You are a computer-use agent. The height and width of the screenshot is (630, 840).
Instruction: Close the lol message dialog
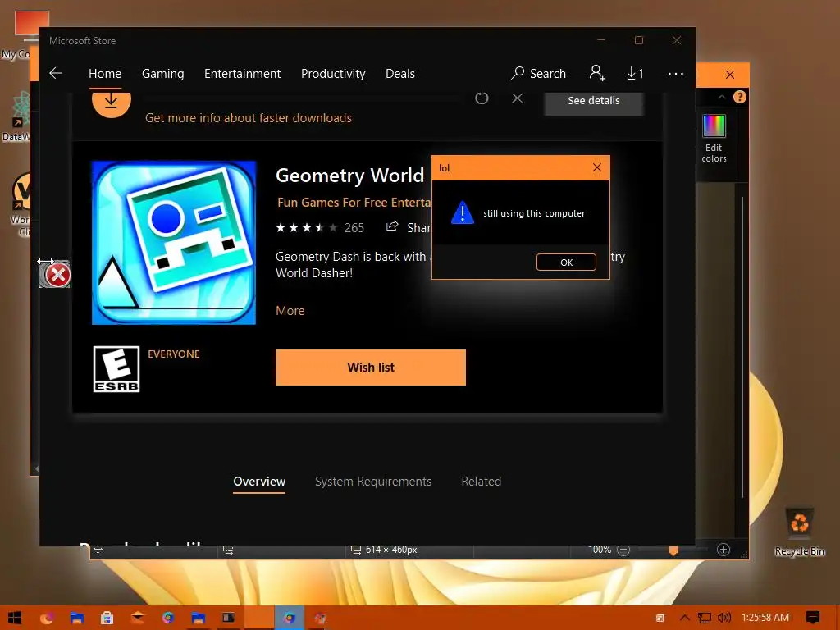pyautogui.click(x=597, y=167)
